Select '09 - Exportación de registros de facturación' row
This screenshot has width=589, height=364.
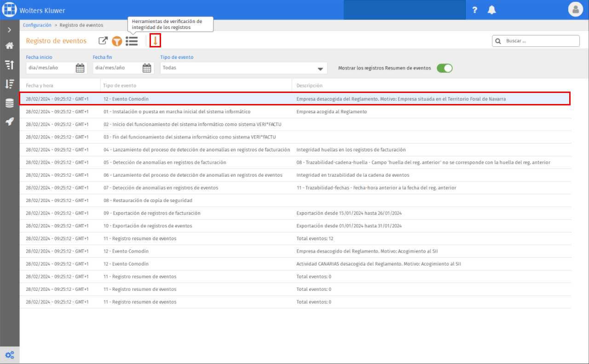point(295,213)
